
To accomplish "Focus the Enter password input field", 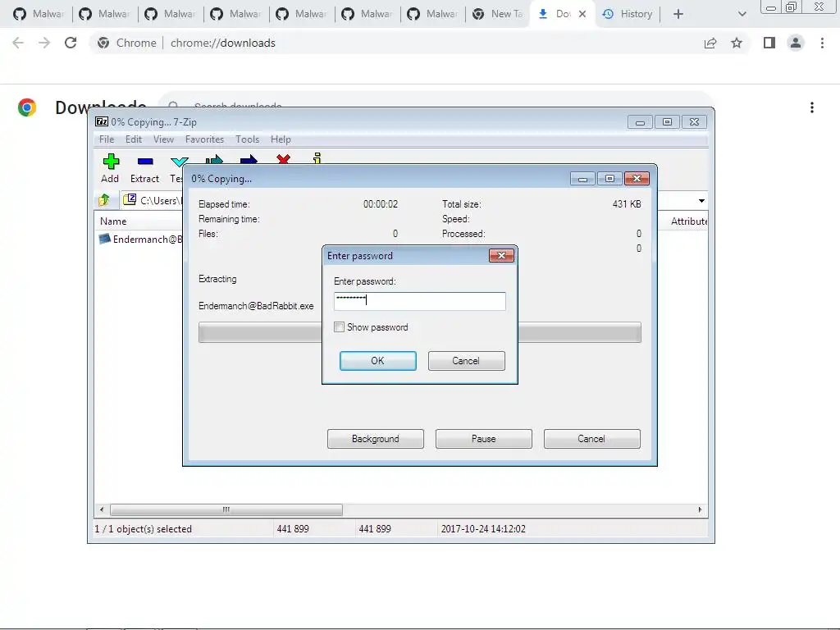I will 419,301.
